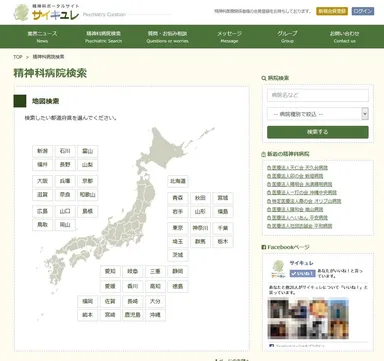Select 宮城 prefecture button
384x361 pixels.
[223, 198]
